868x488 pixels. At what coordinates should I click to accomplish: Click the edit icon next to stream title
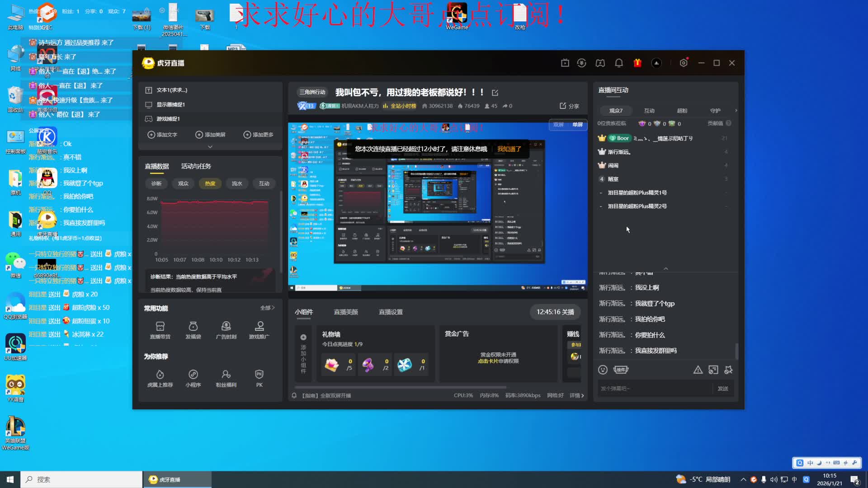pos(495,93)
